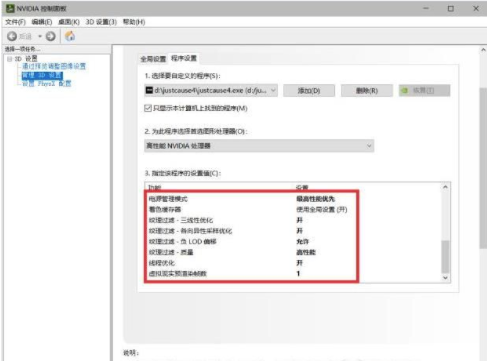Click the 高性能 value for texture quality
Viewport: 487px width, 361px height.
click(306, 252)
